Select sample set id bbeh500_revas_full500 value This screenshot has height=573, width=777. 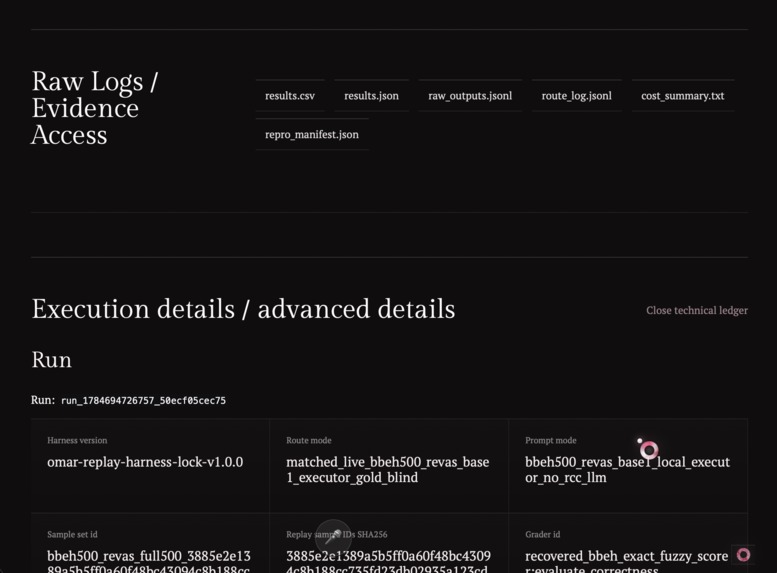(x=149, y=561)
